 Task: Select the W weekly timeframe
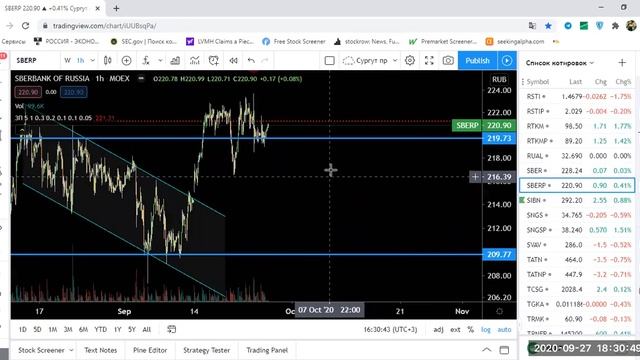point(67,60)
